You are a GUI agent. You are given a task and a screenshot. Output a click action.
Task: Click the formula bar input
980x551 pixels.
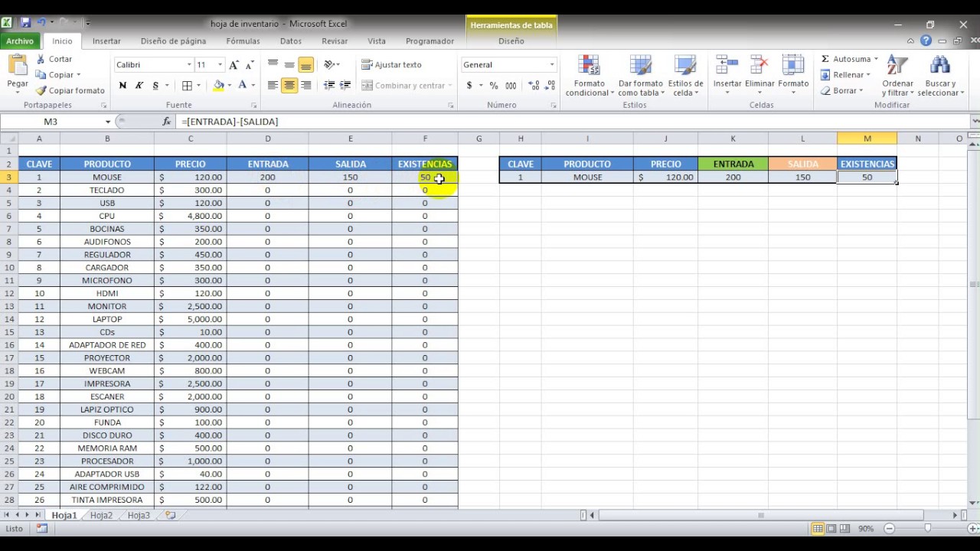click(x=573, y=122)
